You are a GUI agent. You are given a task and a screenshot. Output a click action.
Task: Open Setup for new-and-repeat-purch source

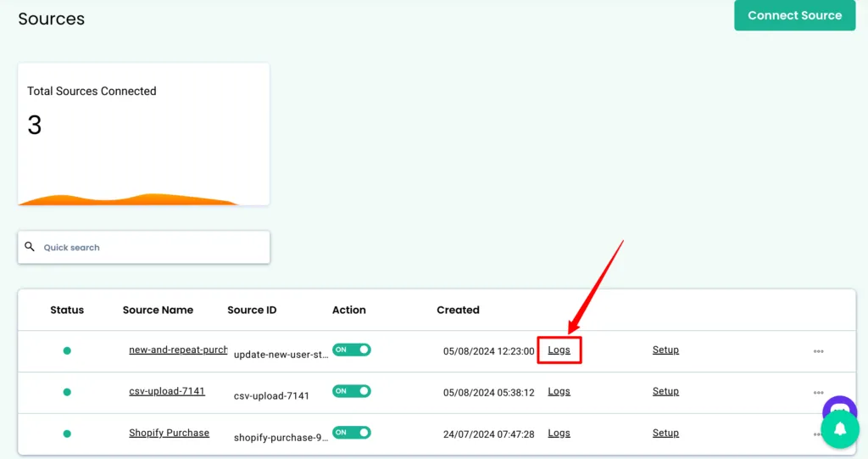coord(665,350)
